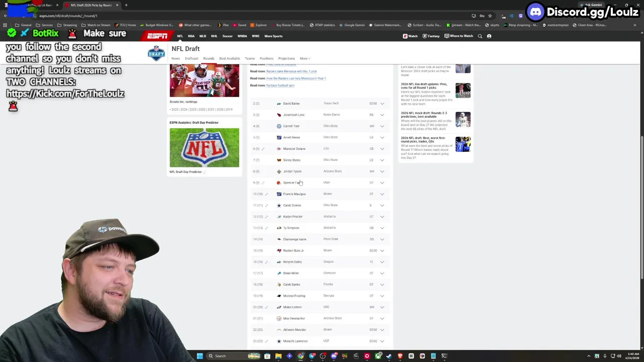Open Windows Start menu
Screen dimensions: 644x362
(x=200, y=356)
